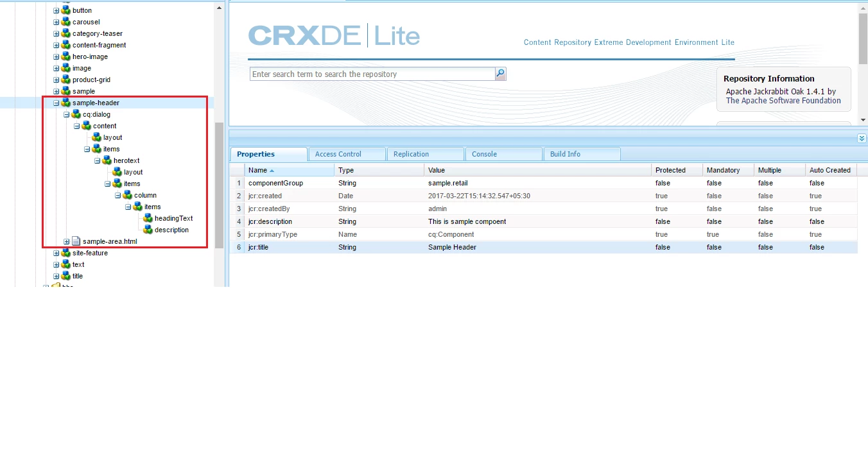Click the repository search magnifier icon
This screenshot has height=471, width=868.
[501, 74]
